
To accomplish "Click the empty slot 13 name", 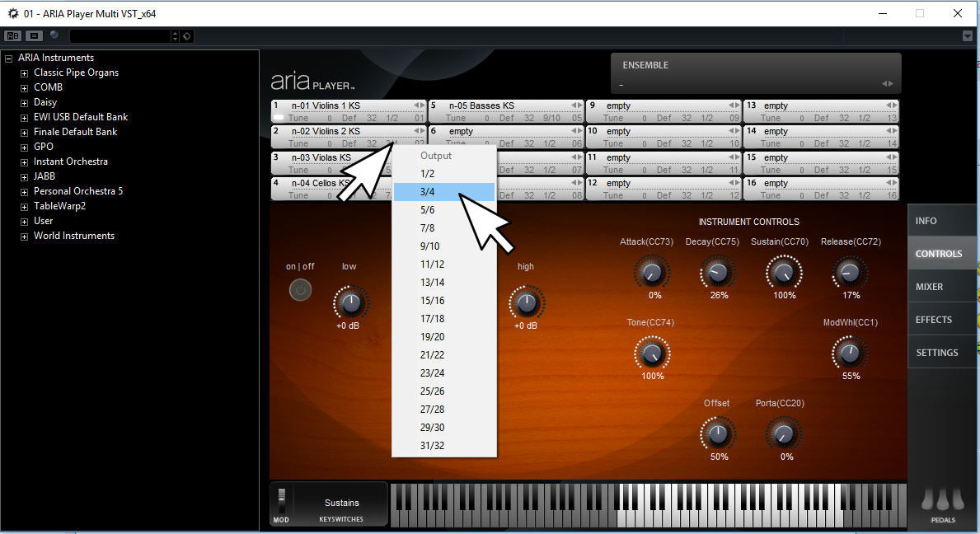I will point(776,105).
